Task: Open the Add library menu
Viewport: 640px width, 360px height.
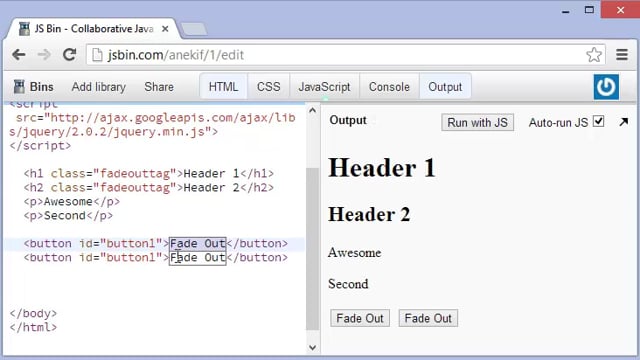Action: [98, 87]
